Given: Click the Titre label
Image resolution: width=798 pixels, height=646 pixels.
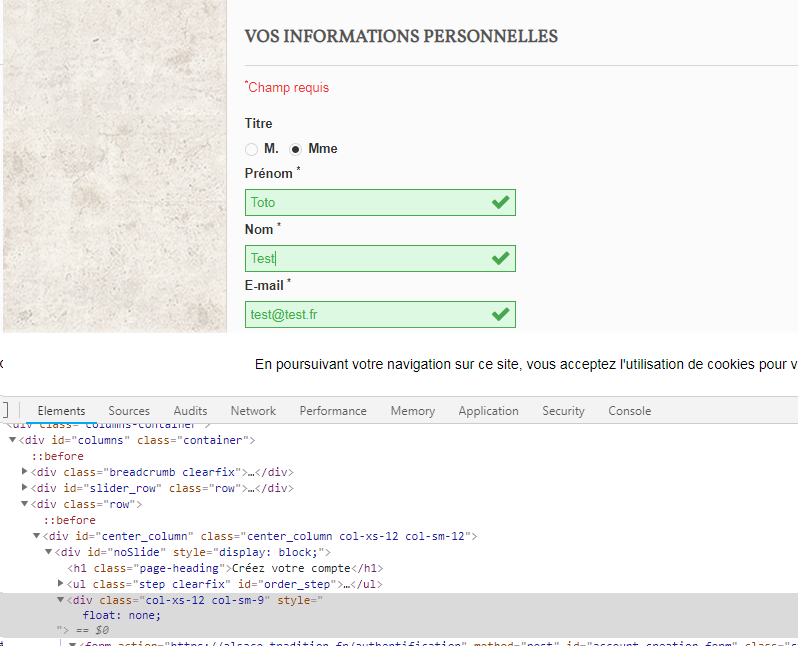Looking at the screenshot, I should click(x=259, y=124).
